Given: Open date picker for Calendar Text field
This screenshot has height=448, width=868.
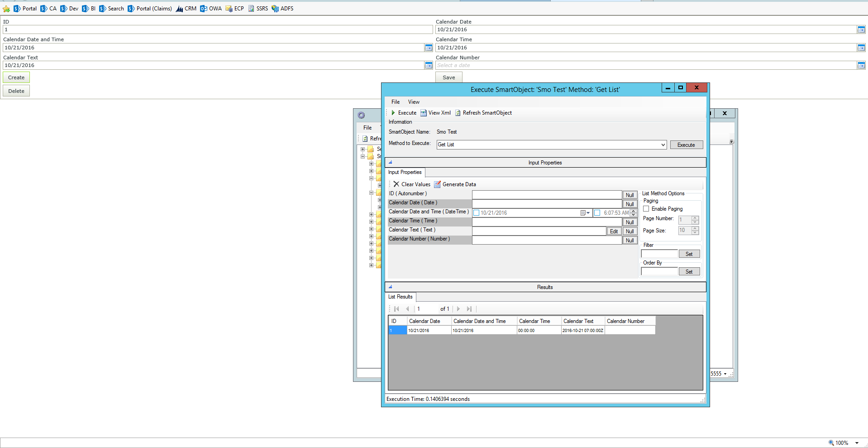Looking at the screenshot, I should 429,65.
